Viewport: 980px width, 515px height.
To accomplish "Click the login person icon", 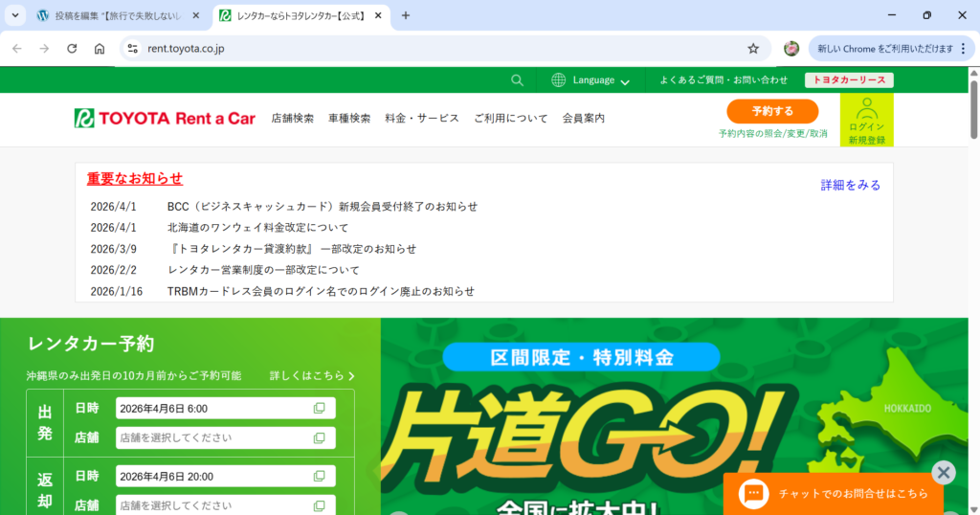I will tap(866, 108).
